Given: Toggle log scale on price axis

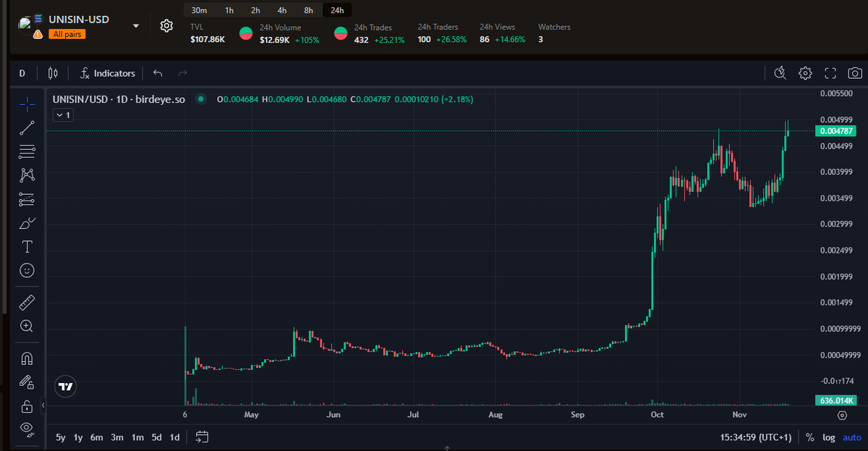Looking at the screenshot, I should (829, 437).
